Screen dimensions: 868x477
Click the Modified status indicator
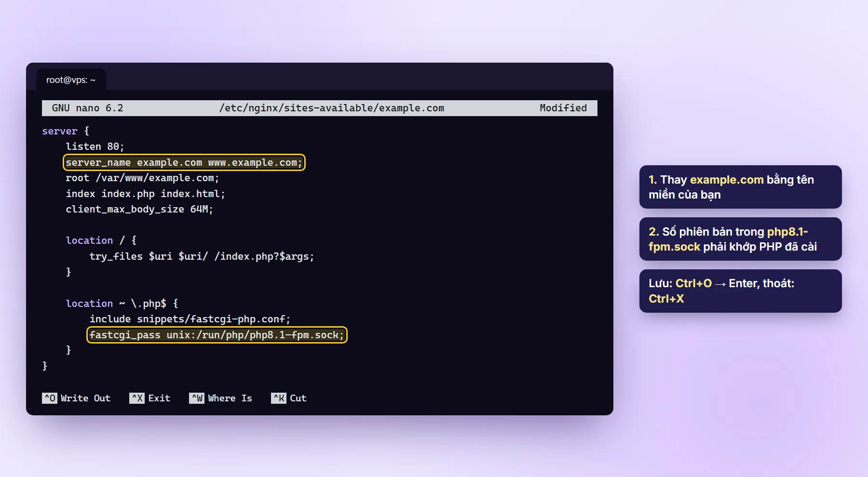pos(563,108)
